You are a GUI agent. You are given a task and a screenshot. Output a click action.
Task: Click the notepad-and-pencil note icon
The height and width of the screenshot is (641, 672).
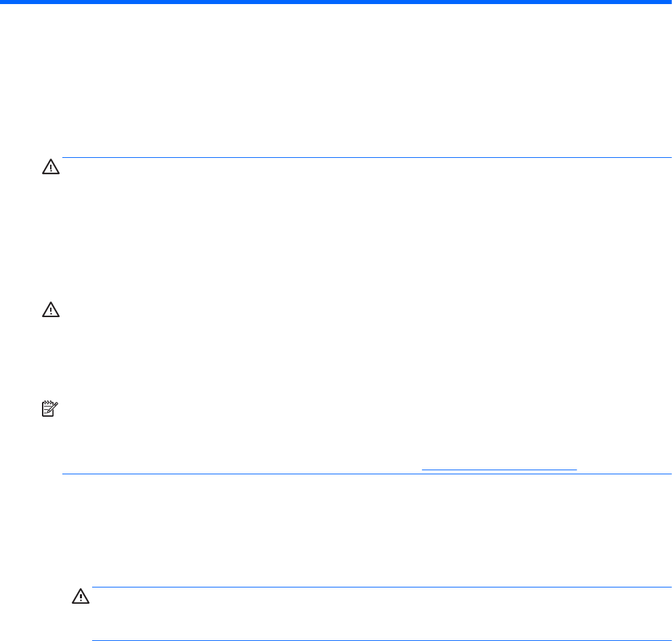[49, 409]
